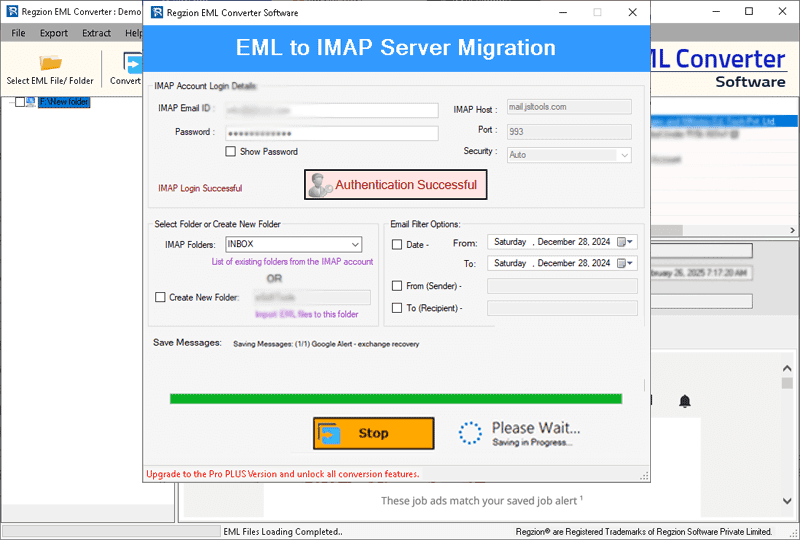Viewport: 800px width, 540px height.
Task: Click the 'IMAP Login Successful' status text
Action: (x=200, y=188)
